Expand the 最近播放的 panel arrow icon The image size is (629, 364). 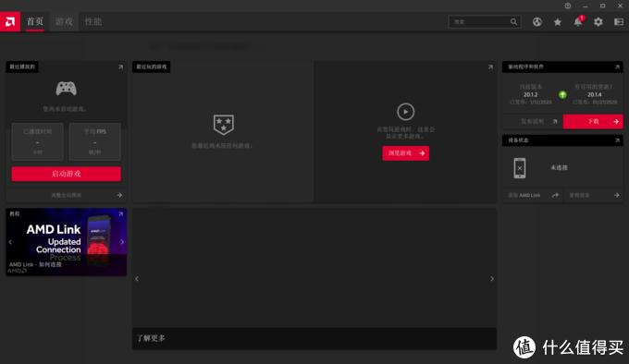click(x=121, y=67)
